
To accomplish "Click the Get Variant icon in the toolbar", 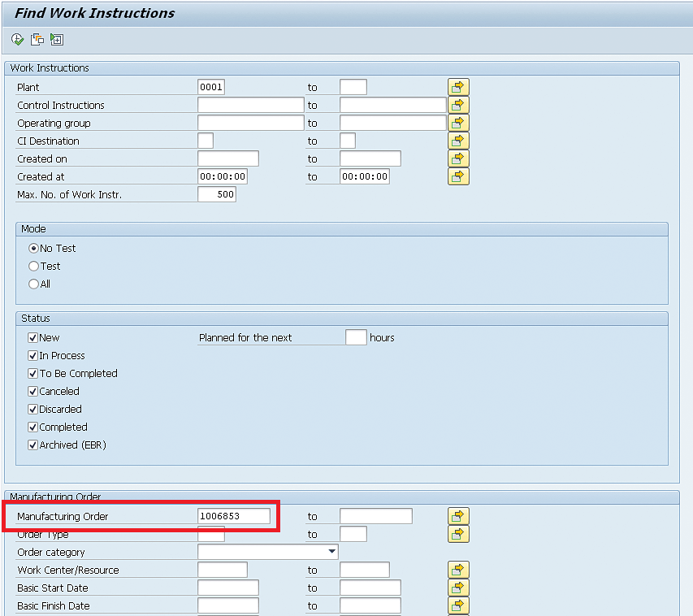I will tap(37, 39).
